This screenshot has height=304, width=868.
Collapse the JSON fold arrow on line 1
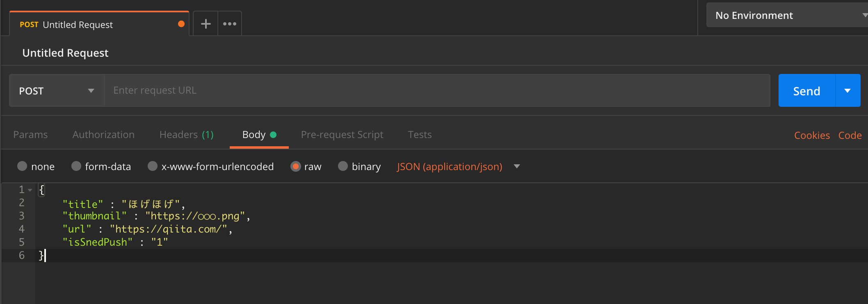pos(30,190)
